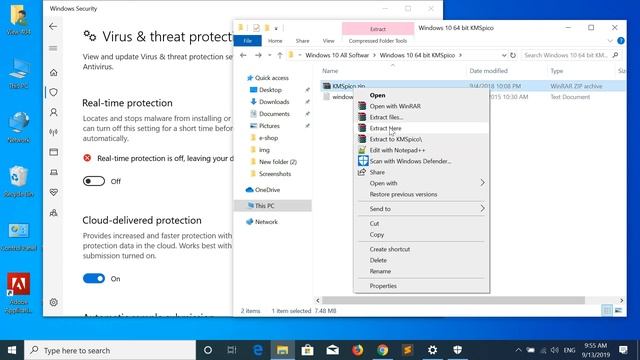Expand the Explorer ribbon chevron
Viewport: 640px width, 360px height.
(610, 41)
